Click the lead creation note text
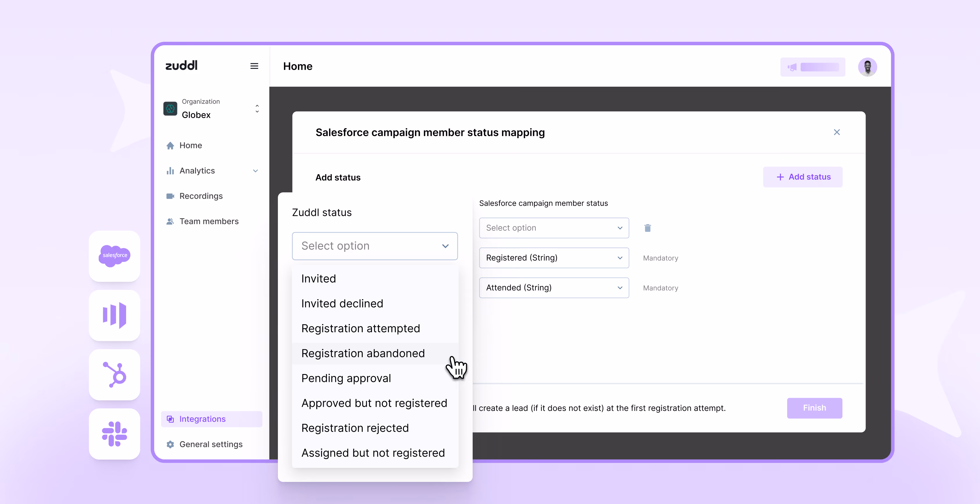The image size is (980, 504). click(599, 408)
